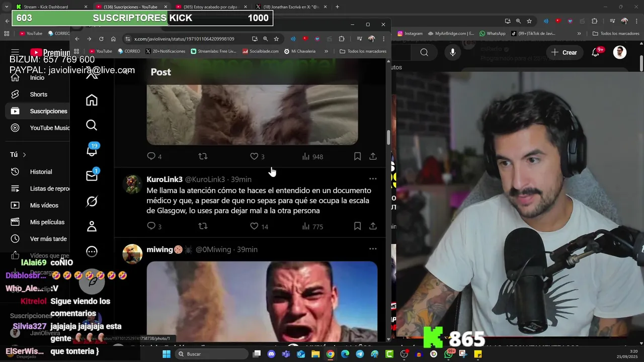Image resolution: width=644 pixels, height=362 pixels.
Task: Repost the cat image post
Action: (x=203, y=156)
